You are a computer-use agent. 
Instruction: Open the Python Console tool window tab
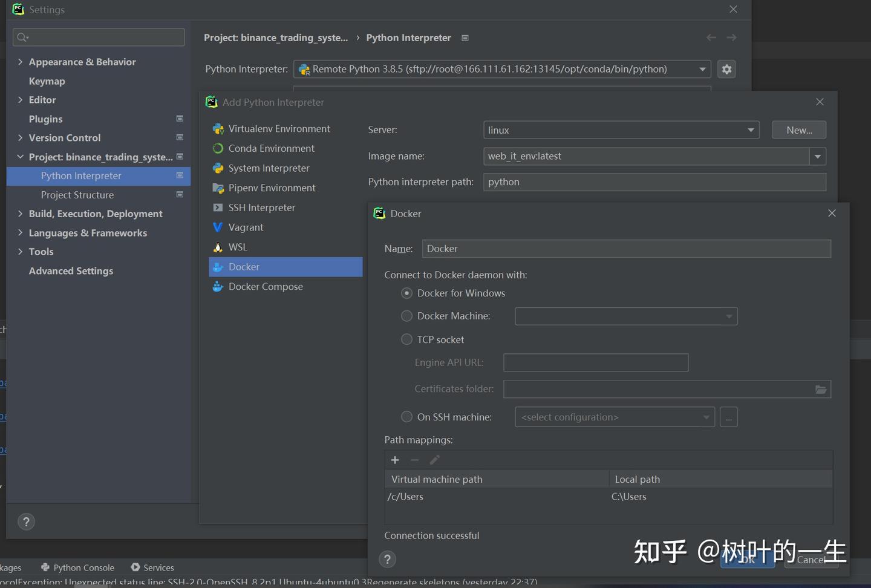click(77, 567)
